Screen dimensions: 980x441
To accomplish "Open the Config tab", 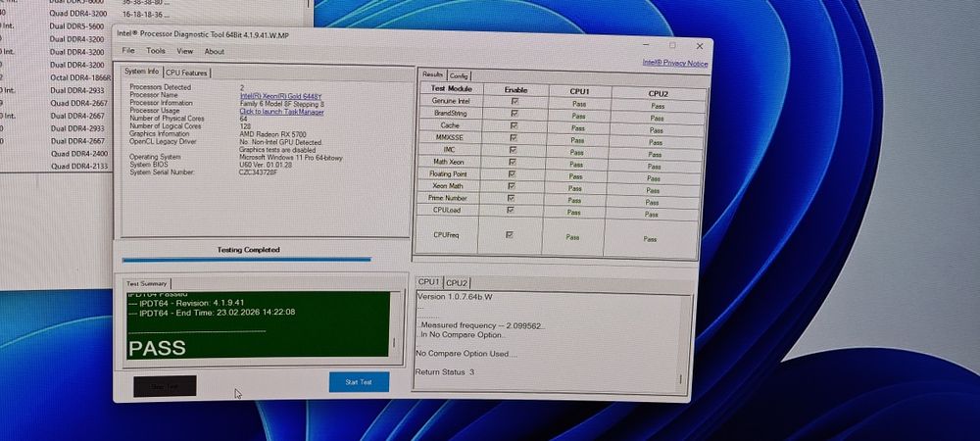I will tap(458, 74).
